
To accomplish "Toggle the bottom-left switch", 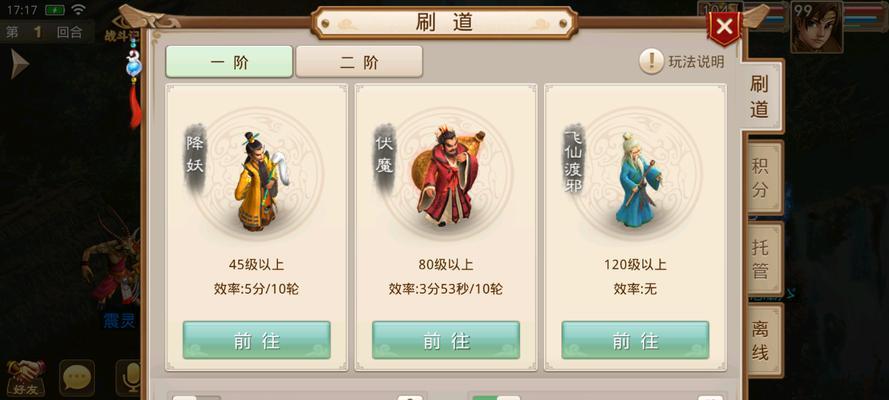I will click(x=196, y=398).
